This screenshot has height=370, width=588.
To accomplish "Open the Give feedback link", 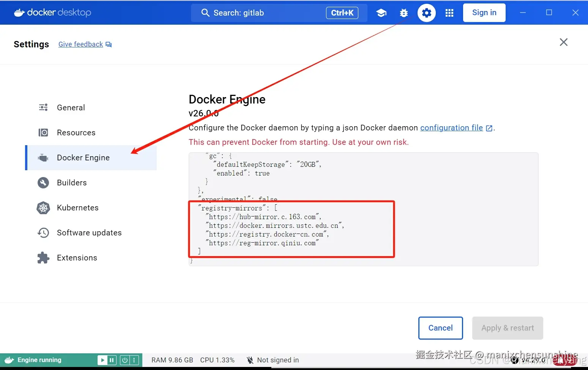I will [x=80, y=44].
